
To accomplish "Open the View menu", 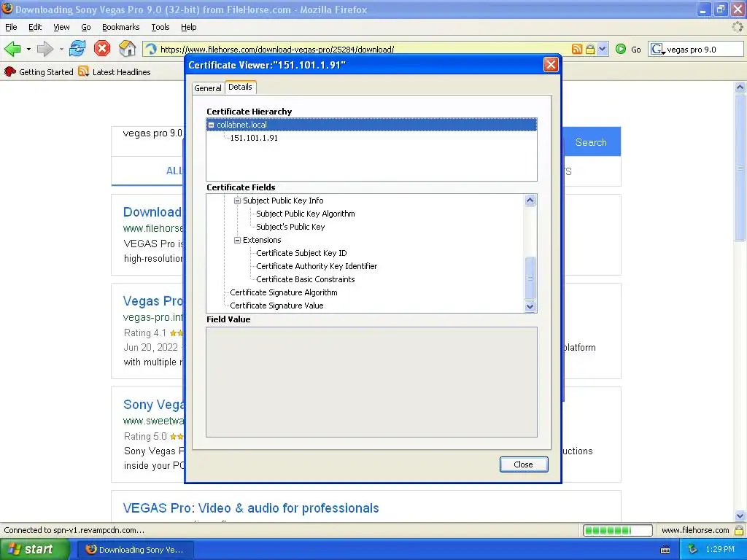I will click(61, 27).
